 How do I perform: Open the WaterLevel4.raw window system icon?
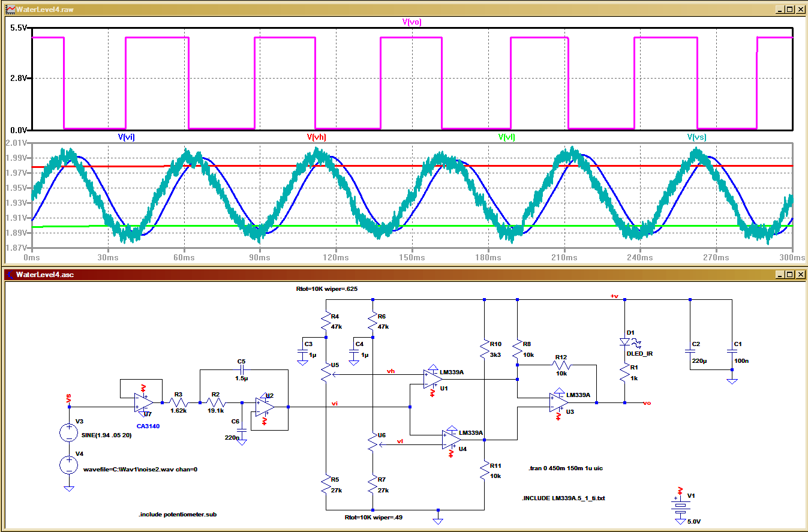click(x=10, y=10)
